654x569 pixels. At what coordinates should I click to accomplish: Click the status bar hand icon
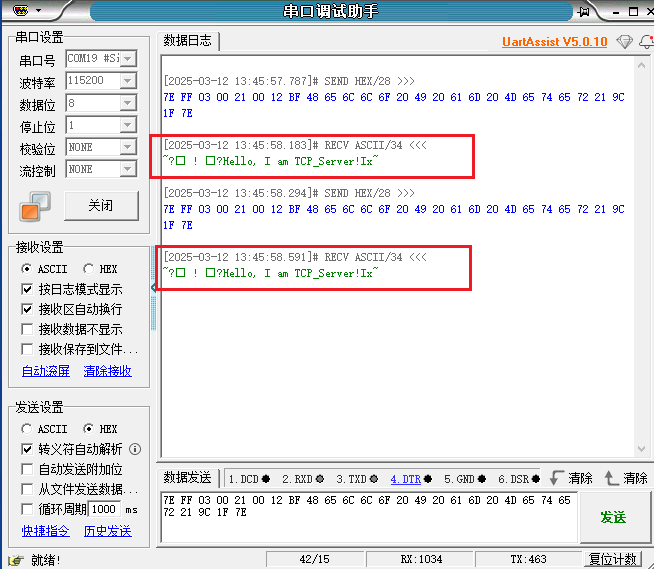[x=16, y=560]
